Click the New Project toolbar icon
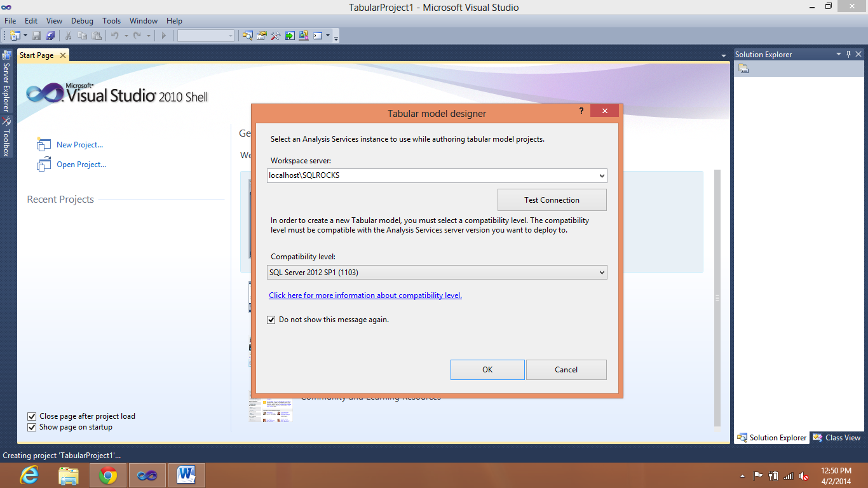868x488 pixels. coord(15,36)
